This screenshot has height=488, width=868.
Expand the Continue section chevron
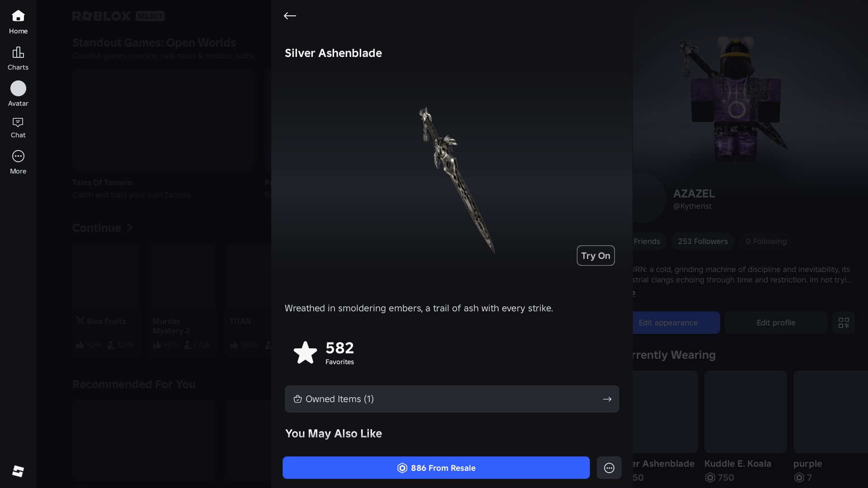click(130, 228)
